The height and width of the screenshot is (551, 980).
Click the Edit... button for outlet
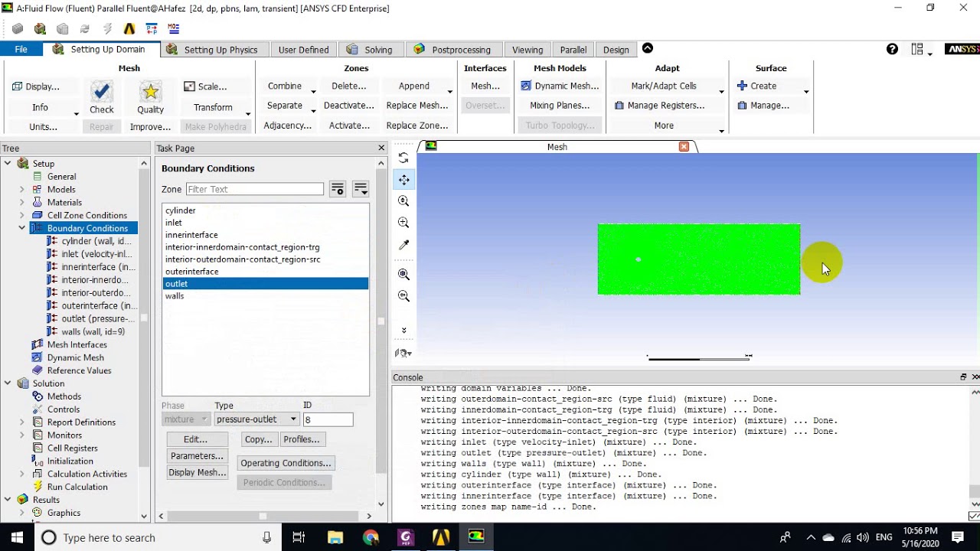196,439
